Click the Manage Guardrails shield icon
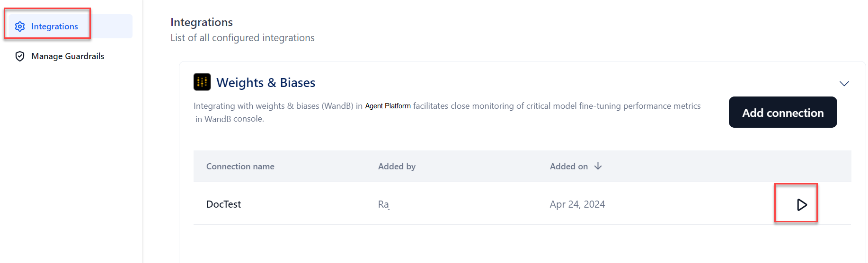 tap(20, 56)
